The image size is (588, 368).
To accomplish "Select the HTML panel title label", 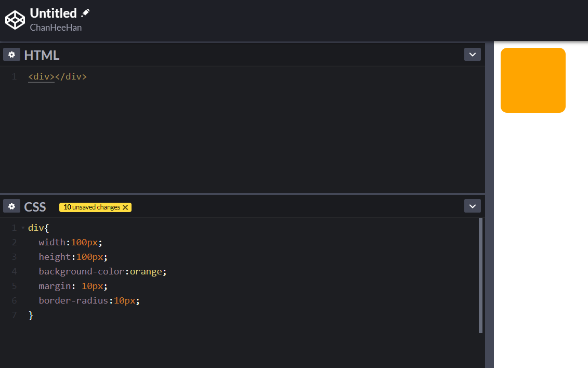I will pyautogui.click(x=42, y=55).
